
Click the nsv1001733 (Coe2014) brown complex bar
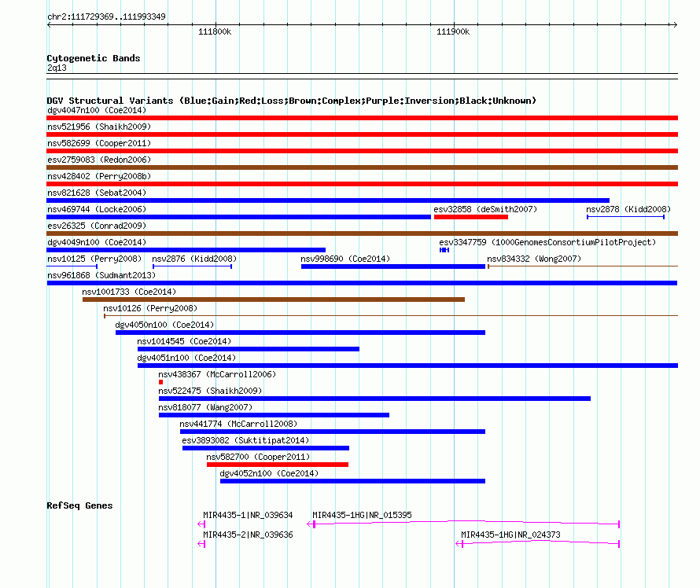click(273, 300)
